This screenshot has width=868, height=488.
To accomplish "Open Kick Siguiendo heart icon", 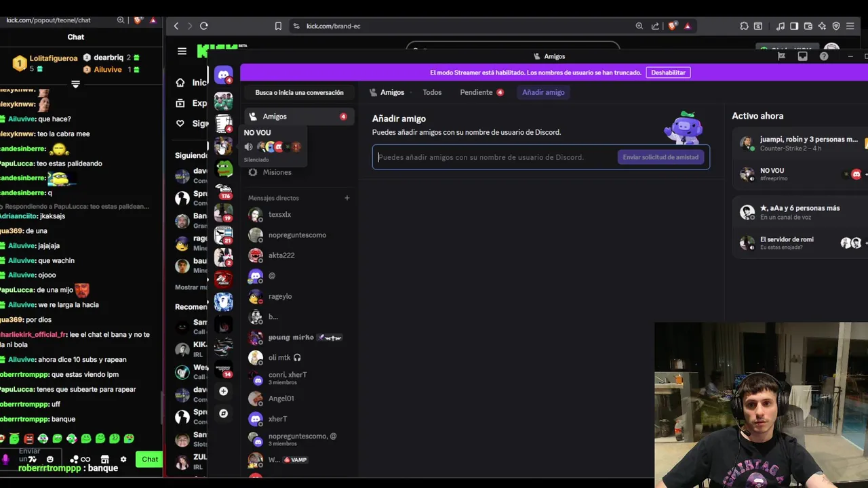I will click(x=180, y=123).
